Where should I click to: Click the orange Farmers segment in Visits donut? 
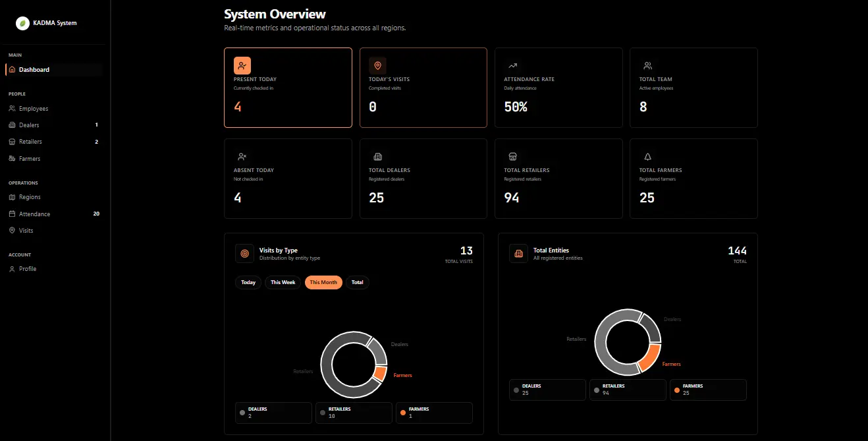[x=379, y=374]
